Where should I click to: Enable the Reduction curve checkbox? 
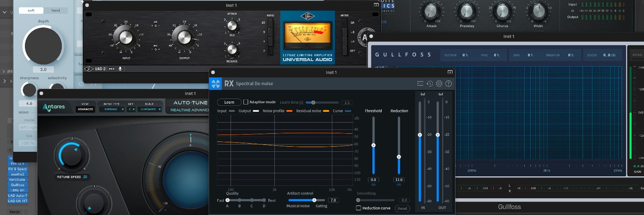click(x=358, y=208)
